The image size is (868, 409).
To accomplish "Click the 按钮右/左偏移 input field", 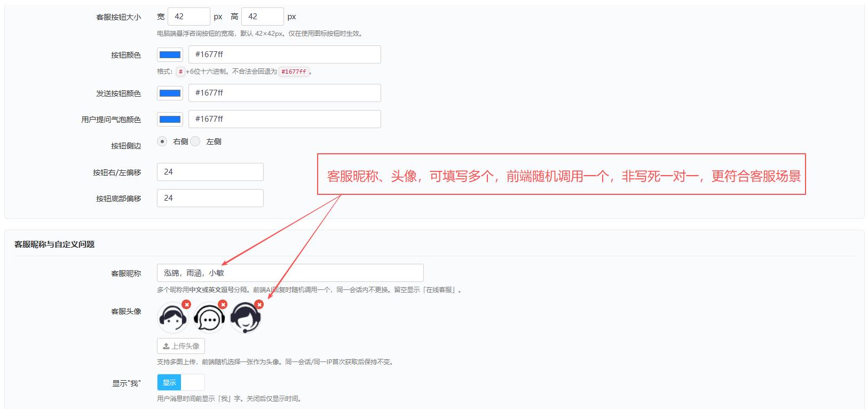I will click(210, 172).
